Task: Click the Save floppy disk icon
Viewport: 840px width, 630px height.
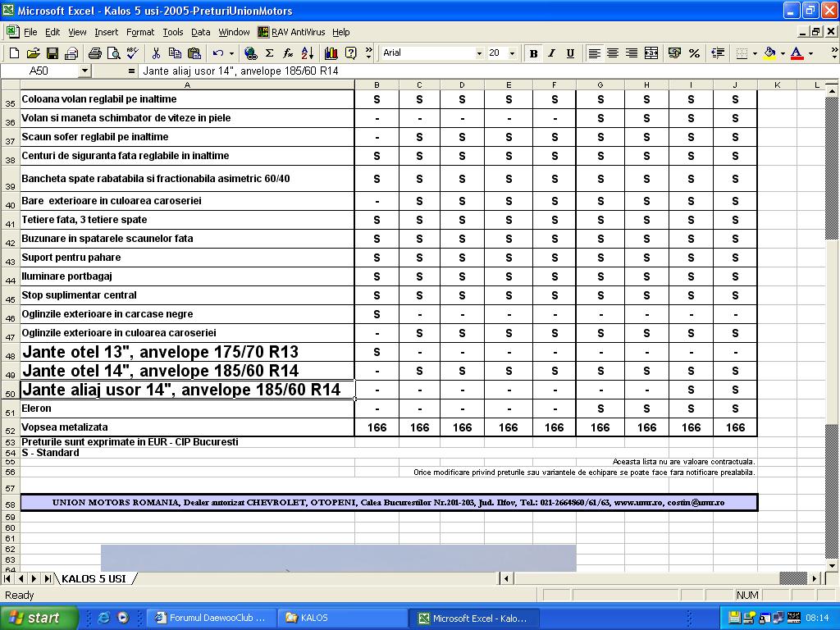Action: click(52, 53)
